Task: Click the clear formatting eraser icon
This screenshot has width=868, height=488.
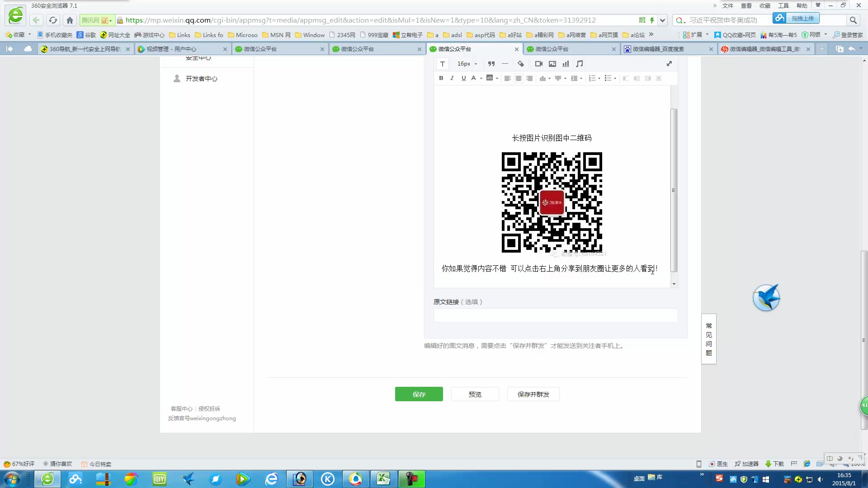Action: (x=521, y=64)
